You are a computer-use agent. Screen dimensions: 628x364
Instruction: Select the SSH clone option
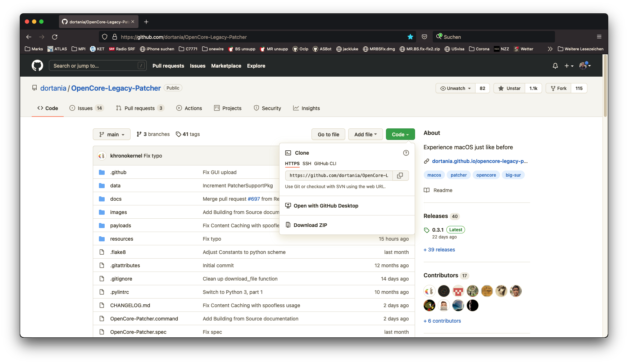click(307, 164)
